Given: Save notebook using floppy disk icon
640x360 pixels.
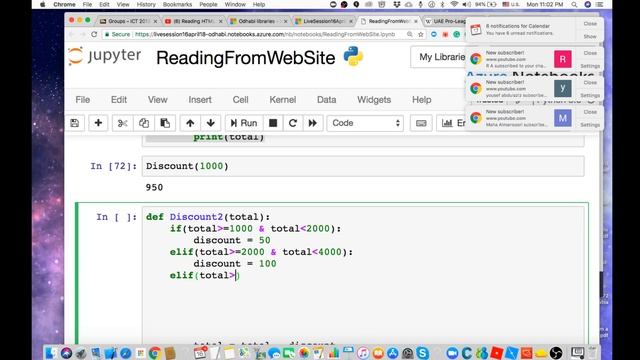Looking at the screenshot, I should point(75,123).
